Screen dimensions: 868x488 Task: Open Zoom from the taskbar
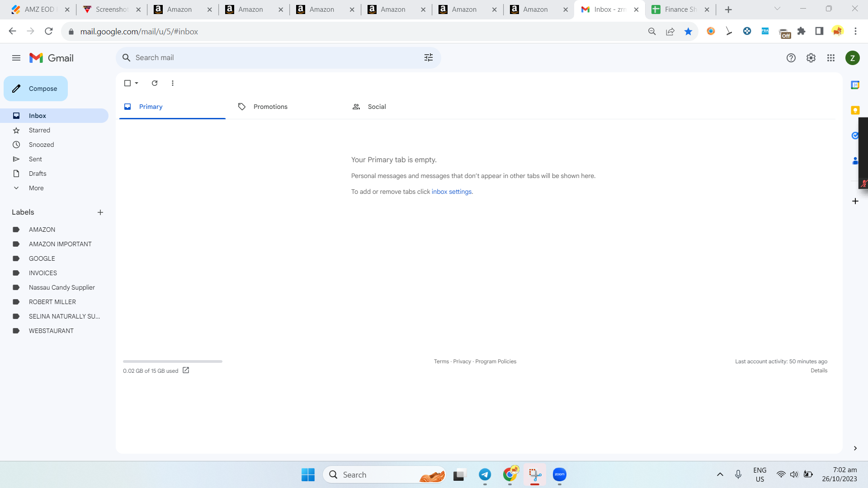click(560, 474)
